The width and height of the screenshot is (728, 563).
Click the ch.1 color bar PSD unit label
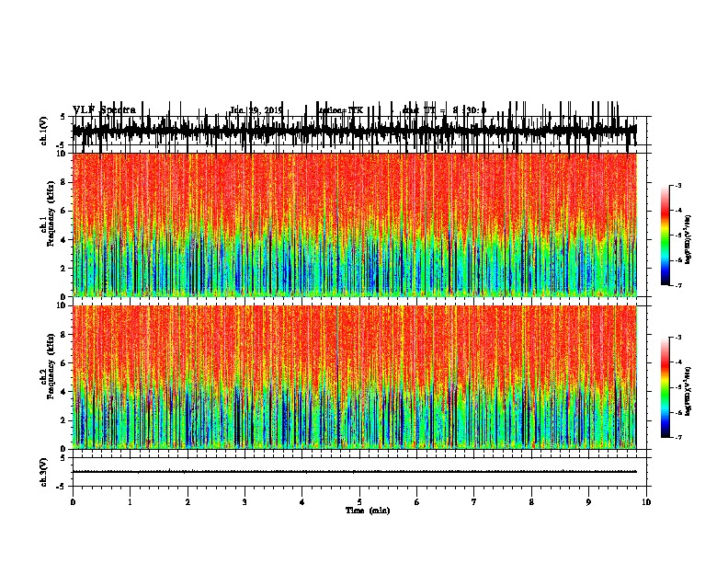pos(688,239)
